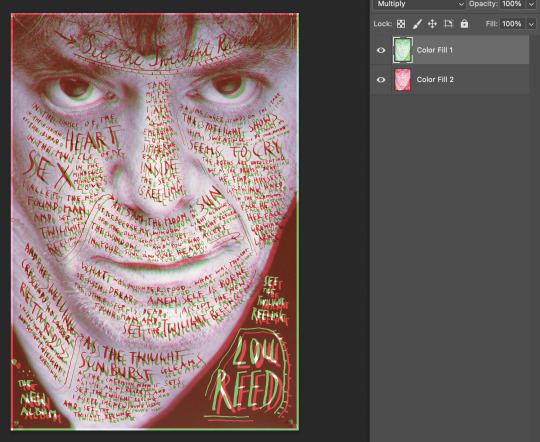540x442 pixels.
Task: Select the Color Fill 1 layer name
Action: (x=435, y=50)
